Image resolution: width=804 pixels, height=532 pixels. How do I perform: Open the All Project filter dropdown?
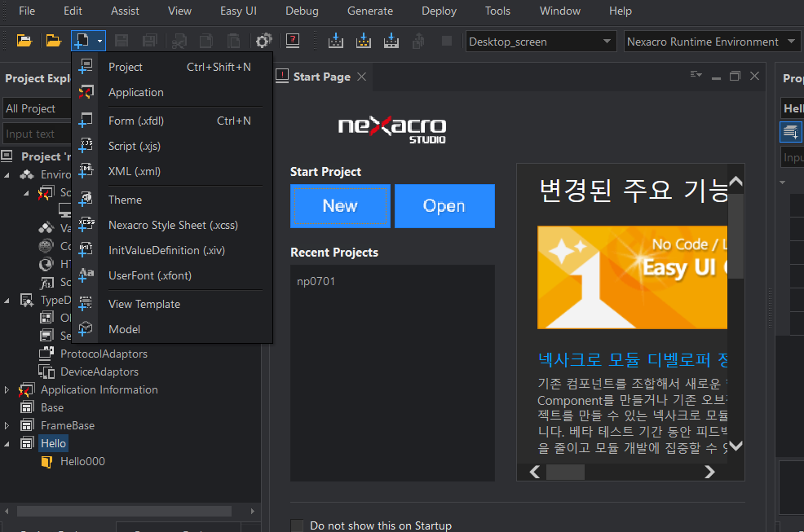click(x=37, y=108)
